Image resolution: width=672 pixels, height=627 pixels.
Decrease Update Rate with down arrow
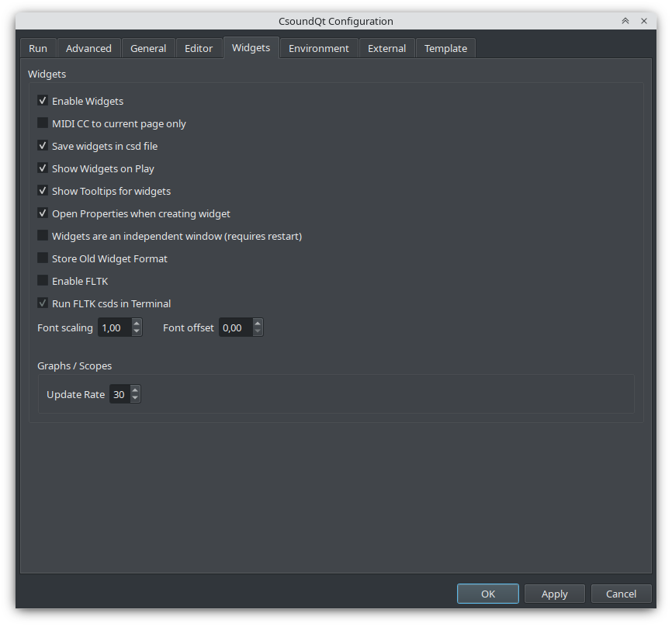pyautogui.click(x=135, y=399)
